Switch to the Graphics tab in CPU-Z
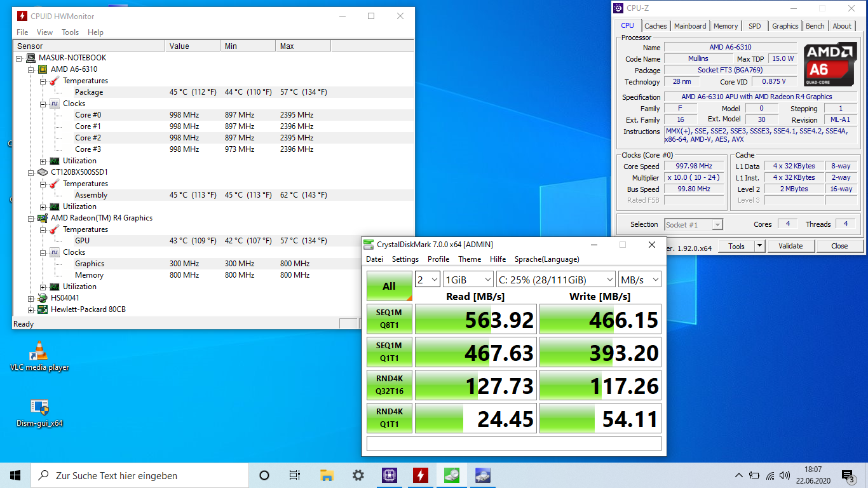This screenshot has width=868, height=488. (785, 26)
